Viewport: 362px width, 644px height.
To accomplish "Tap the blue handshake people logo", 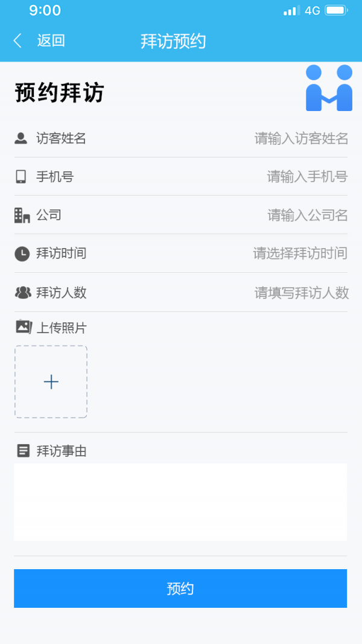I will pyautogui.click(x=329, y=88).
